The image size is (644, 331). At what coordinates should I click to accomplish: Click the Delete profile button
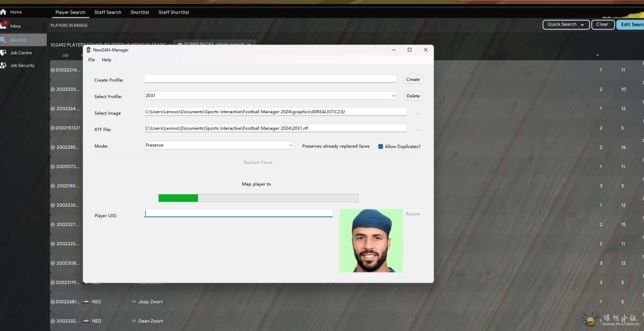(413, 96)
